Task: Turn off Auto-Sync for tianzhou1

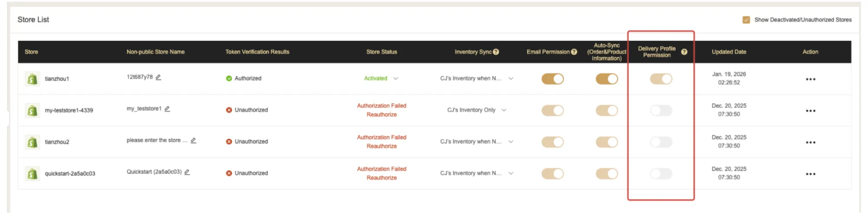Action: (x=607, y=79)
